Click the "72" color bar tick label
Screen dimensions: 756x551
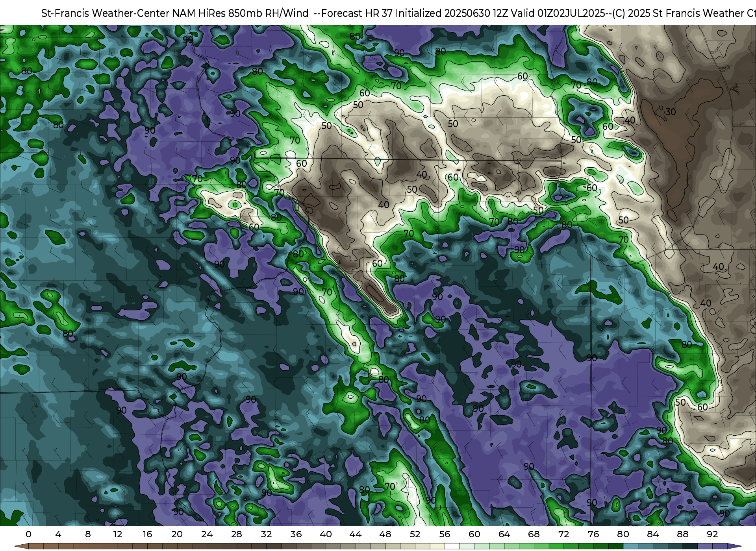[x=563, y=534]
